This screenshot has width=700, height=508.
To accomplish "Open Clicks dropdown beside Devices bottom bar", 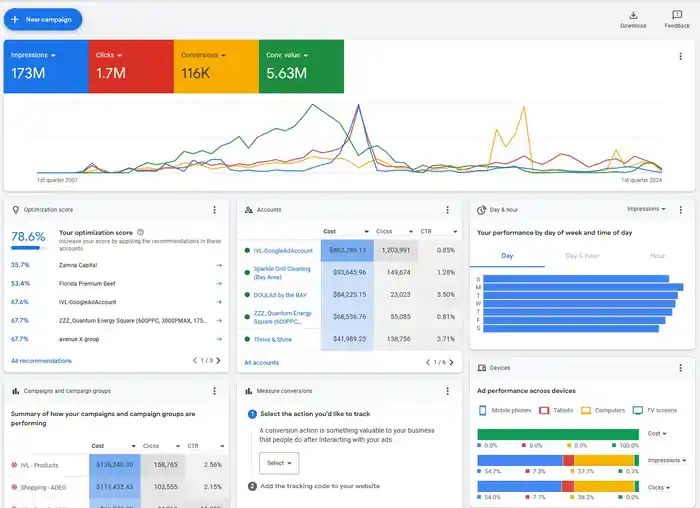I will click(x=659, y=487).
